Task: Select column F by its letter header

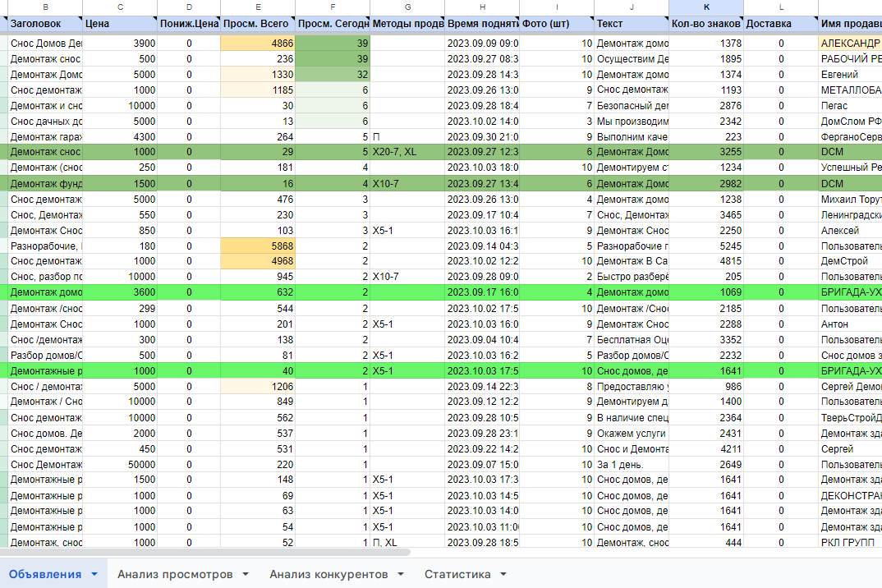Action: click(333, 7)
